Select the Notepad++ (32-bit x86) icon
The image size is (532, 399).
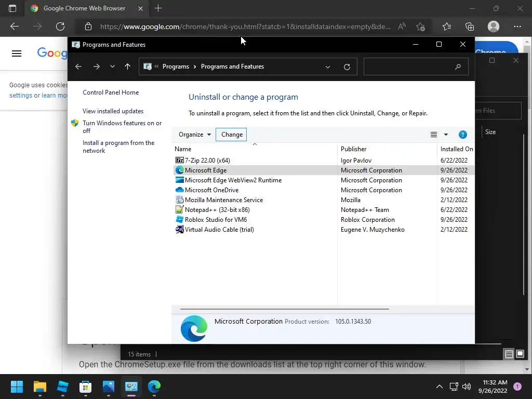pos(179,210)
